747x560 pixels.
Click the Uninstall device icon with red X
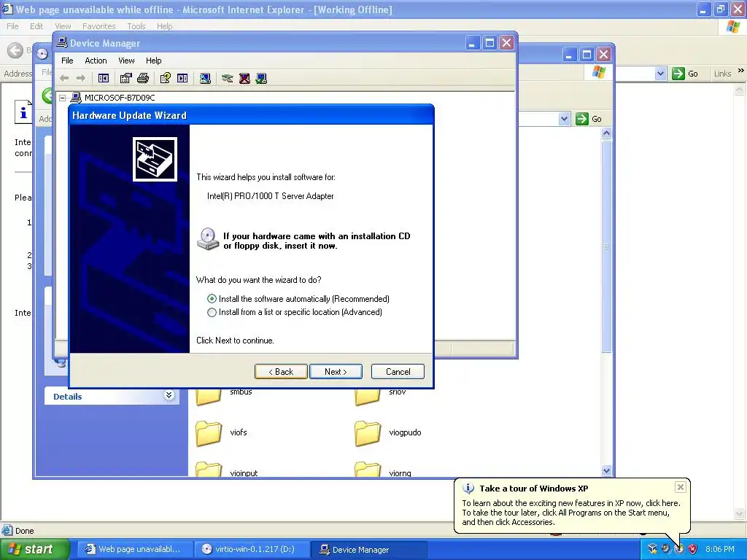point(244,78)
